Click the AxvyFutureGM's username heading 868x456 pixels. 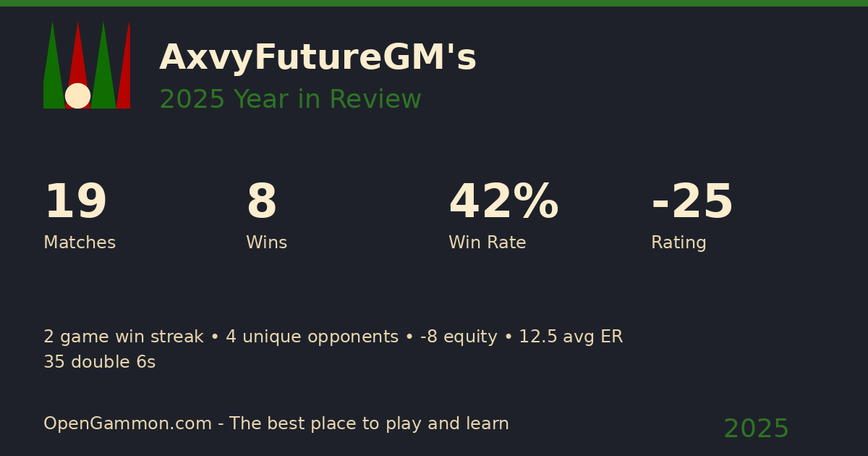318,58
